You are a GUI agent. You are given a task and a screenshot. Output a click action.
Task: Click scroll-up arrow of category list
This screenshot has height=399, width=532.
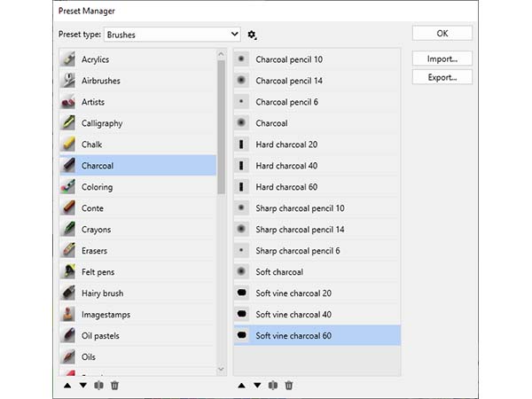point(221,54)
